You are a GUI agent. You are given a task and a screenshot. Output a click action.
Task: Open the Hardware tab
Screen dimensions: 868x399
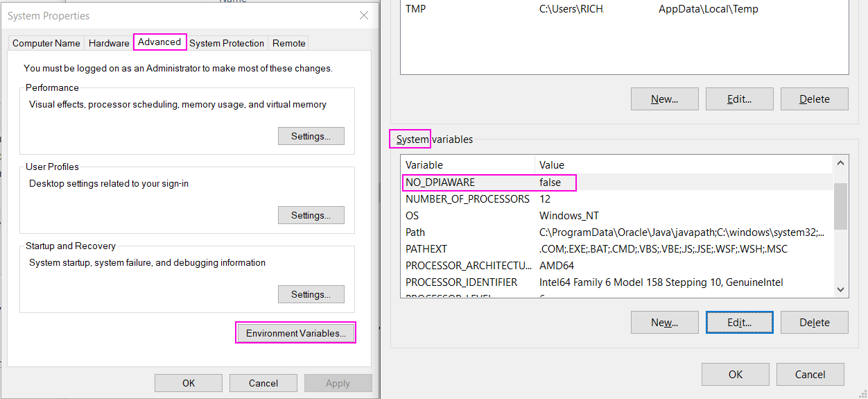(x=109, y=43)
